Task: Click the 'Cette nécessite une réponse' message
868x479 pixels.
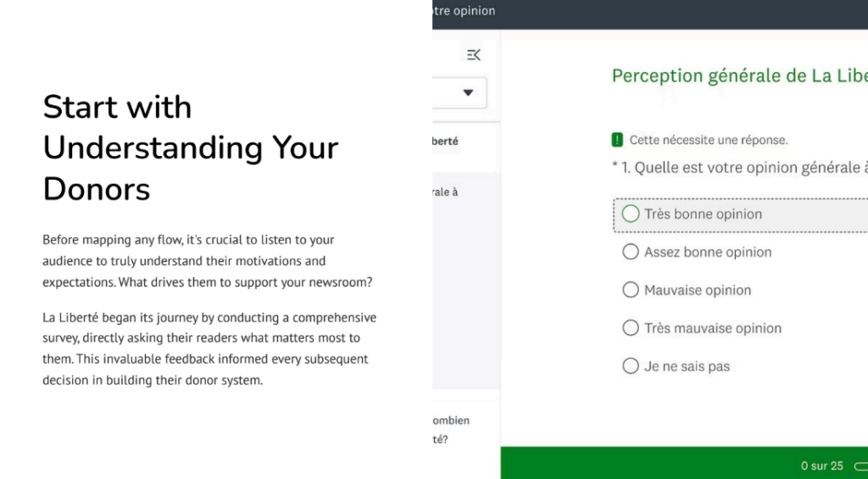Action: point(708,140)
